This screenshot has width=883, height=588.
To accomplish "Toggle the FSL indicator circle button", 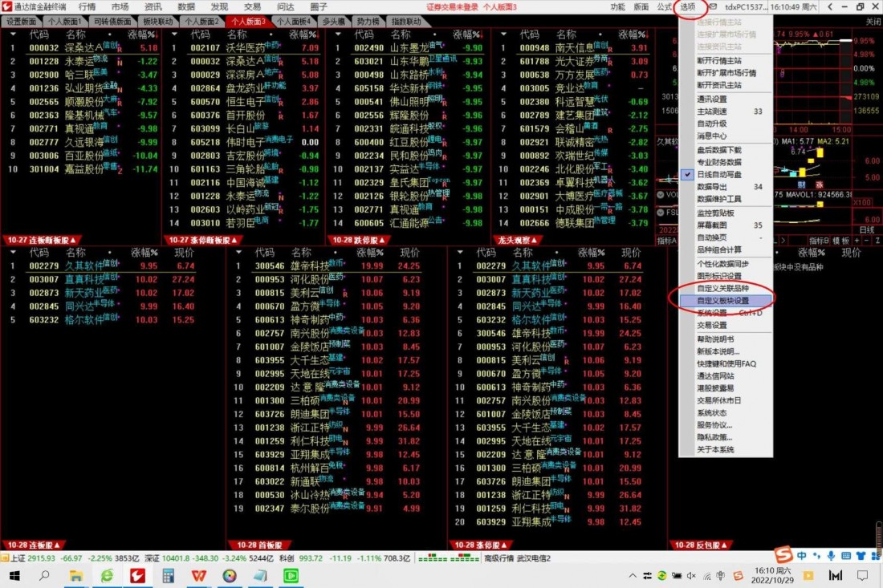I will click(x=661, y=213).
